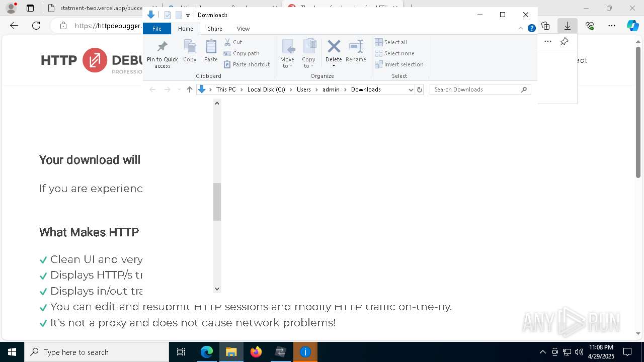This screenshot has height=362, width=644.
Task: Choose Select none in ribbon
Action: tap(395, 53)
